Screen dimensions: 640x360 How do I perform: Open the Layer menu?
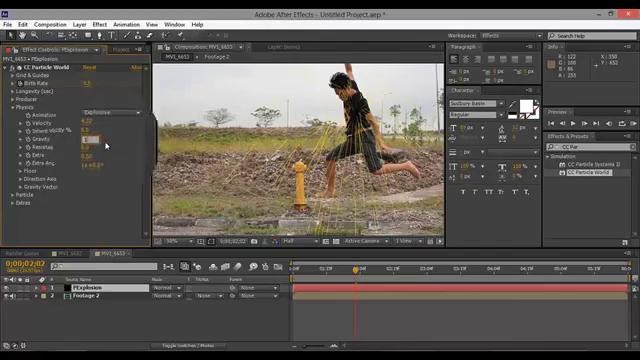[79, 24]
